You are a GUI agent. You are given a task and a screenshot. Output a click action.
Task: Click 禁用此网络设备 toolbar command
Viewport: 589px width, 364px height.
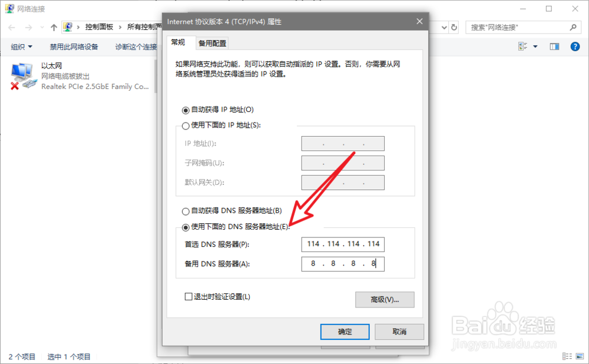click(74, 47)
